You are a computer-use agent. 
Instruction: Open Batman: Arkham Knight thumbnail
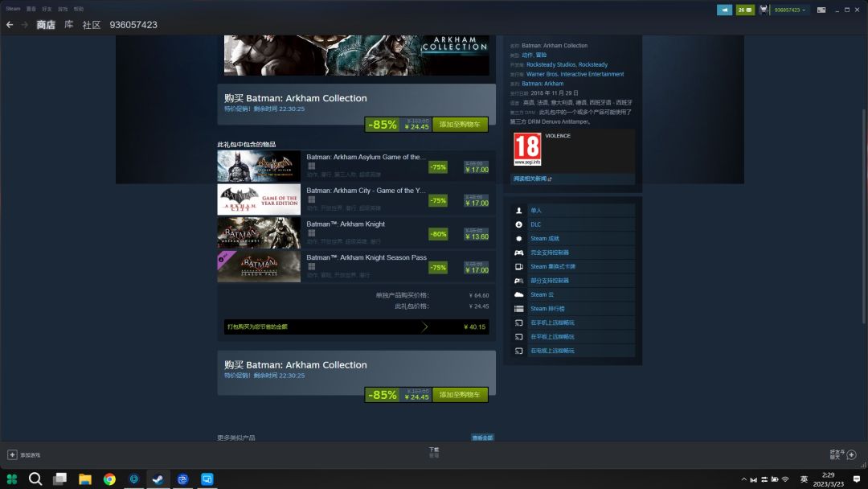(x=259, y=233)
